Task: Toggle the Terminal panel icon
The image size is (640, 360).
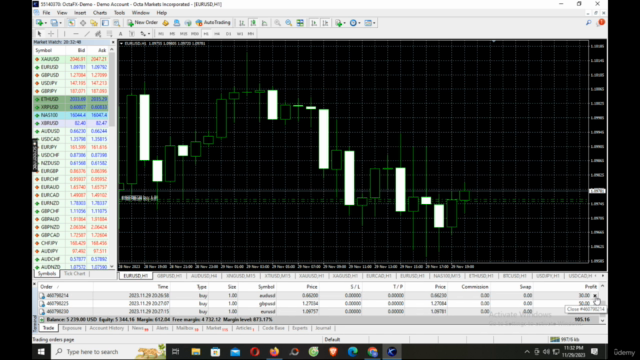Action: coord(105,23)
